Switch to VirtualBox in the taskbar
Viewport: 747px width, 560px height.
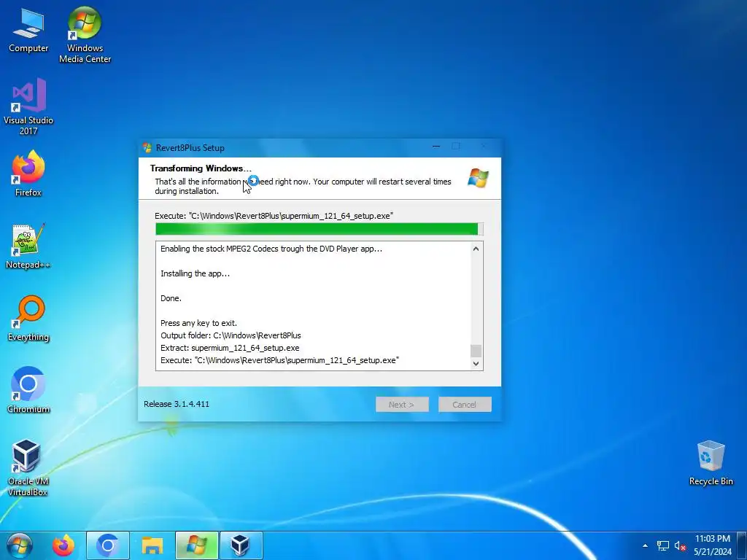(x=241, y=545)
